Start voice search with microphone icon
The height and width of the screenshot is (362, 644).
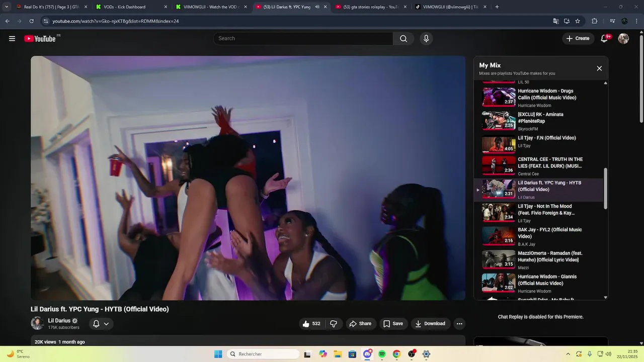(426, 39)
